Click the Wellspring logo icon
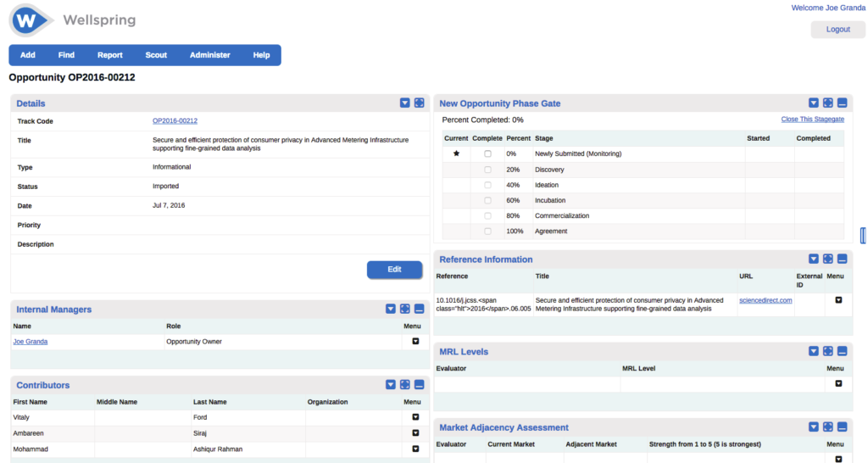The image size is (868, 463). 31,20
